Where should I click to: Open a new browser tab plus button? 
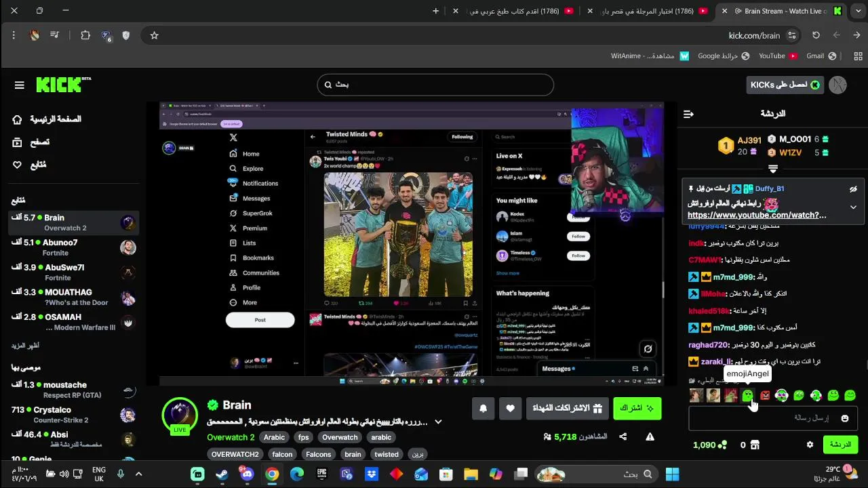(x=435, y=11)
